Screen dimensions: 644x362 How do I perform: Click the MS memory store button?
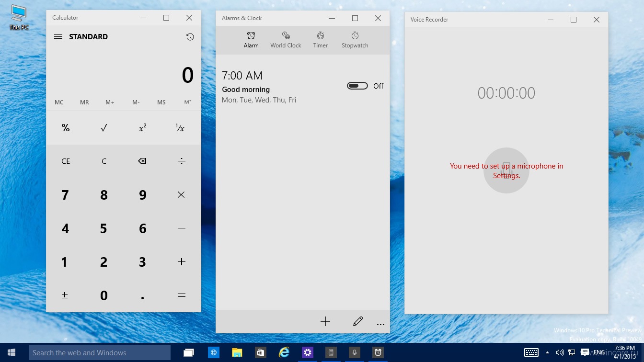pos(161,102)
